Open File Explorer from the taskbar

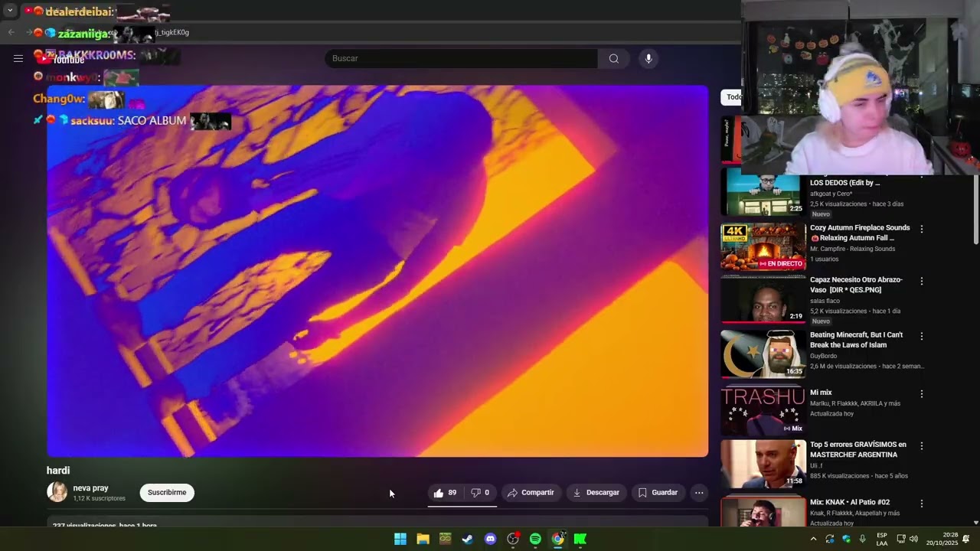pos(423,539)
